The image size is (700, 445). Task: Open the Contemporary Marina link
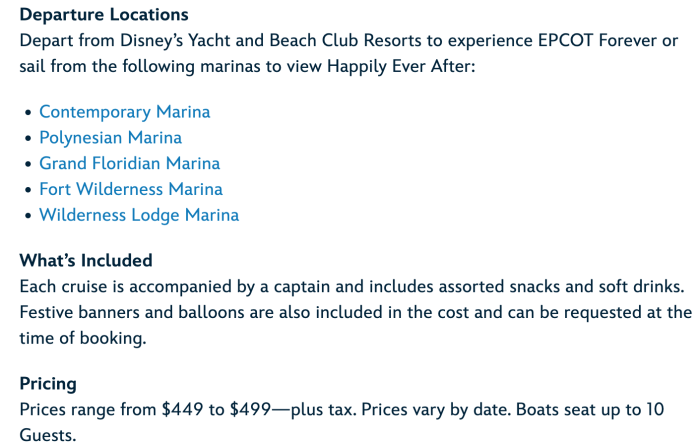tap(125, 112)
